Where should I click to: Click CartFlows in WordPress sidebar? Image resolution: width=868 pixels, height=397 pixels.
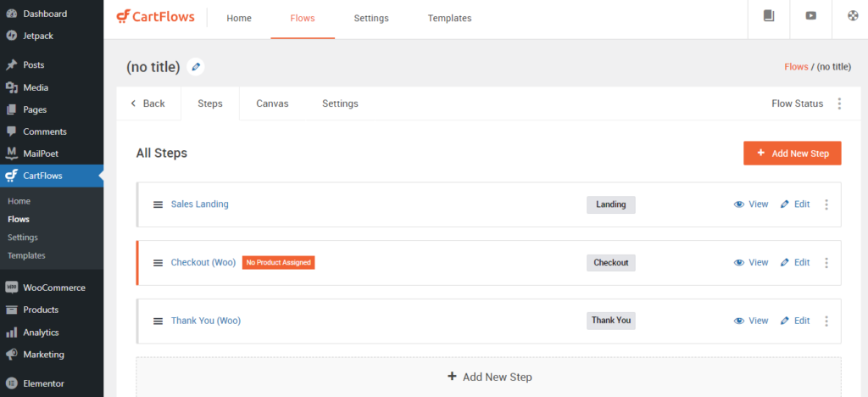pyautogui.click(x=52, y=176)
